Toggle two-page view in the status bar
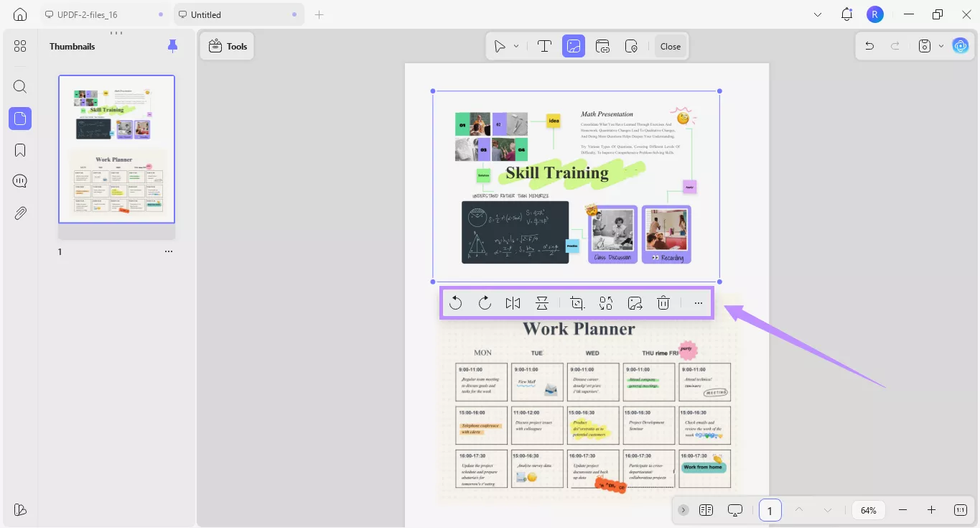 click(x=706, y=509)
